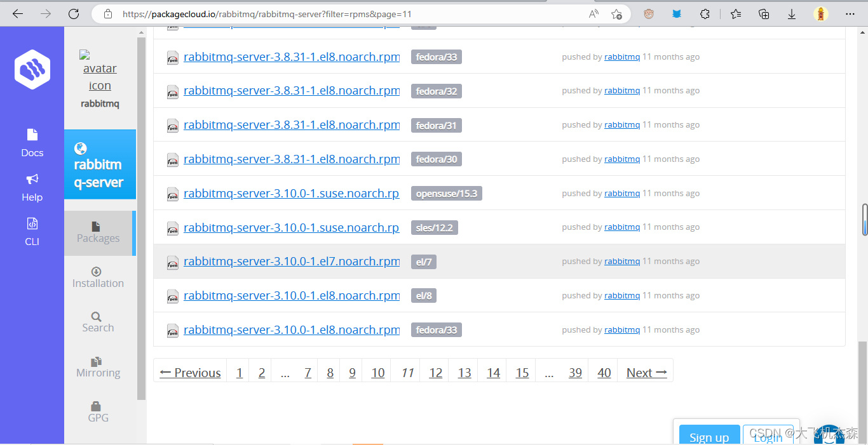
Task: Open rabbitmq-server-3.8.31 el8 rpm for fedora/30
Action: [292, 159]
